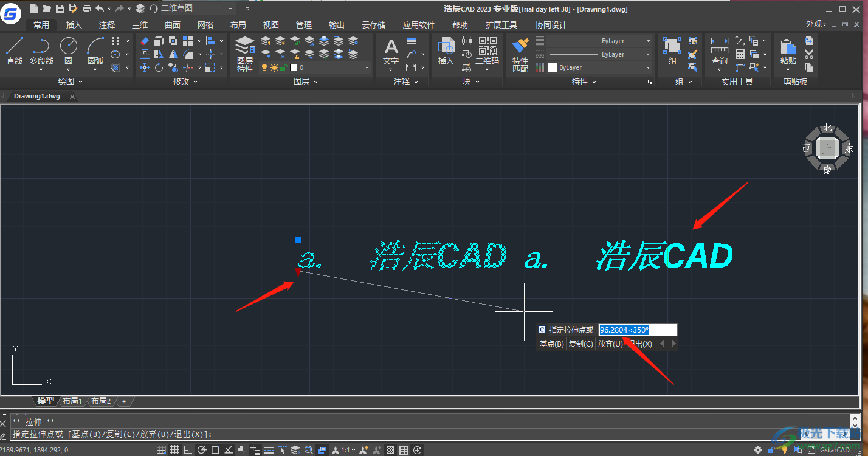Viewport: 868px width, 456px height.
Task: Toggle polar tracking in status bar
Action: (x=201, y=450)
